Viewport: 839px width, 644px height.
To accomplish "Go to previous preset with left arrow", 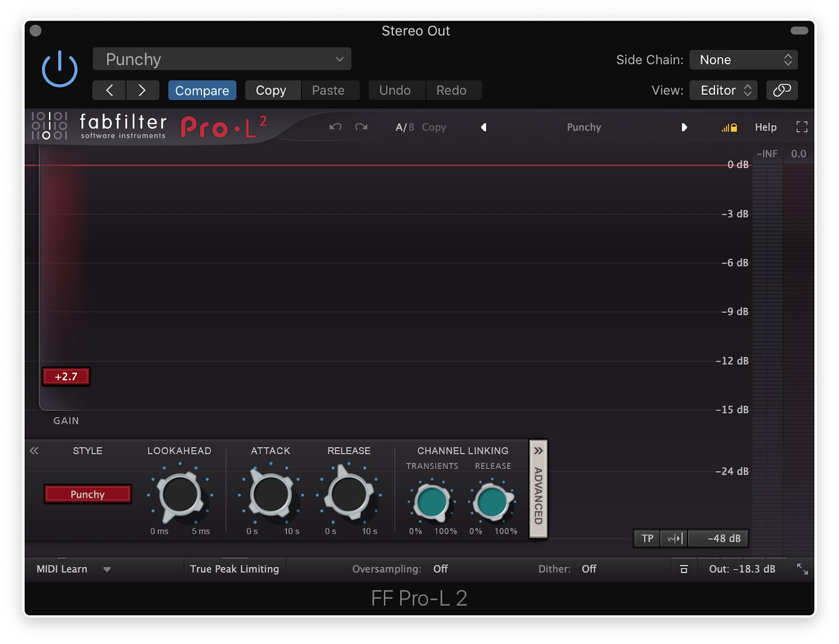I will point(109,90).
